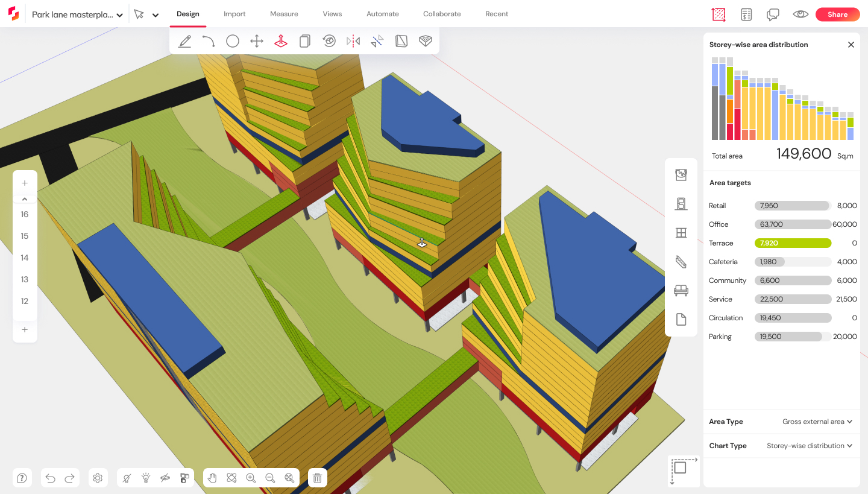868x494 pixels.
Task: Expand the project name dropdown
Action: coord(119,13)
